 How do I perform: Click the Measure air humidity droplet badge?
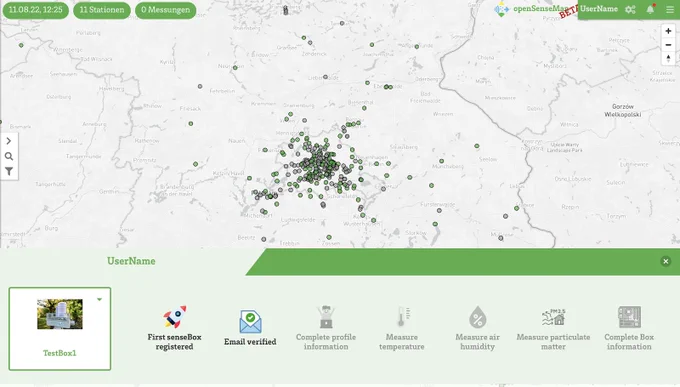477,317
